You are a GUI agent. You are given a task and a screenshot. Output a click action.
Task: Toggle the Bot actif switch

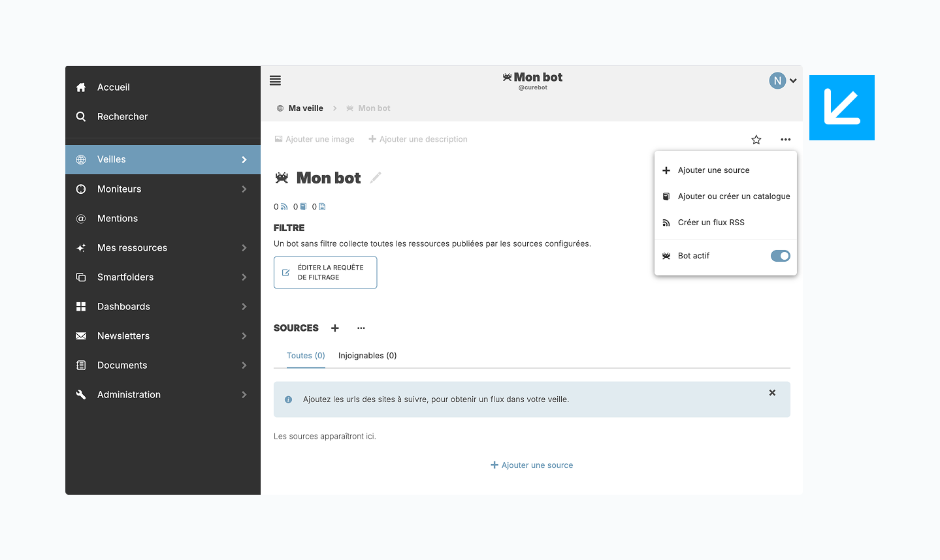coord(780,256)
